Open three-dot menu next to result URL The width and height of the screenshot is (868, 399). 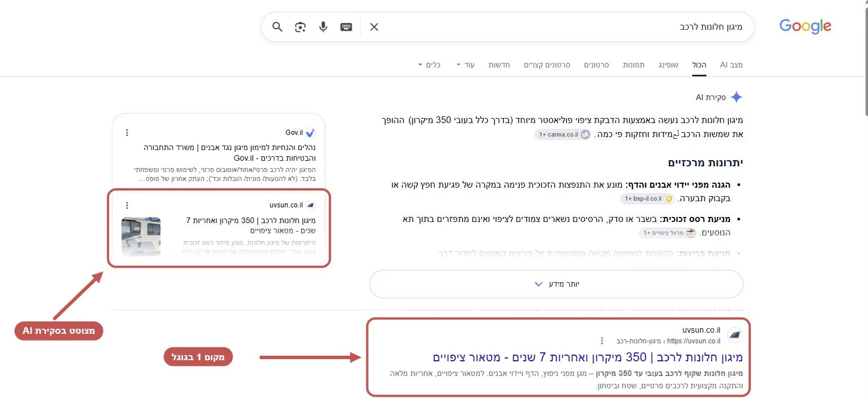(x=602, y=341)
